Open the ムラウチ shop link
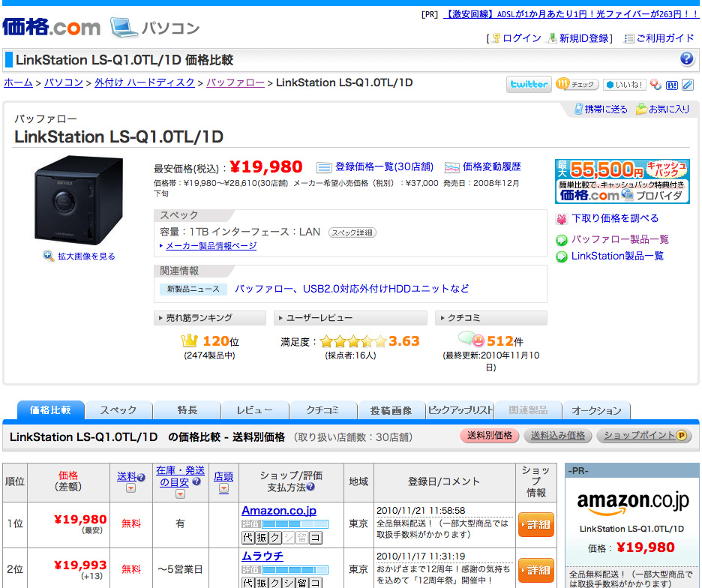702x588 pixels. coord(262,556)
